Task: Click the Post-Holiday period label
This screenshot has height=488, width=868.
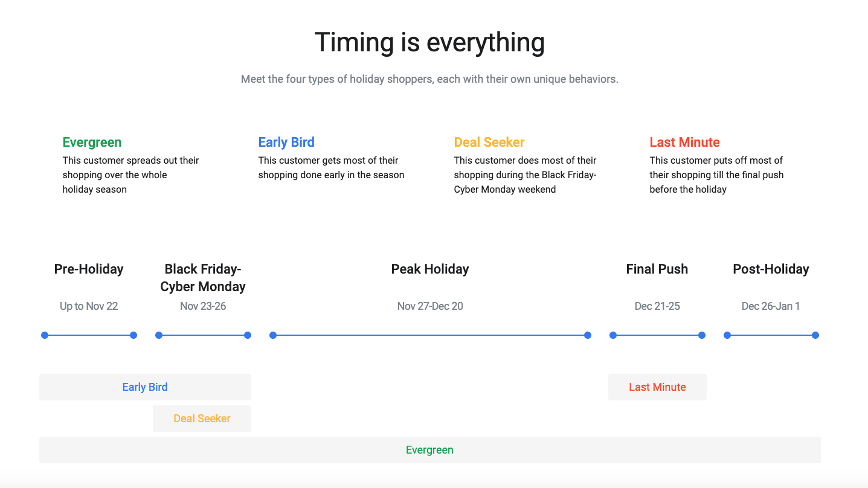Action: [771, 269]
